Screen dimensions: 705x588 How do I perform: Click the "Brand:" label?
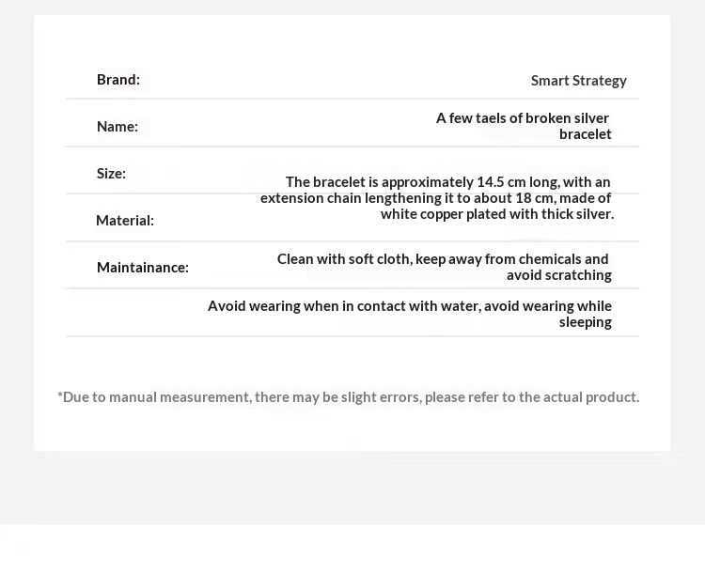pyautogui.click(x=118, y=80)
